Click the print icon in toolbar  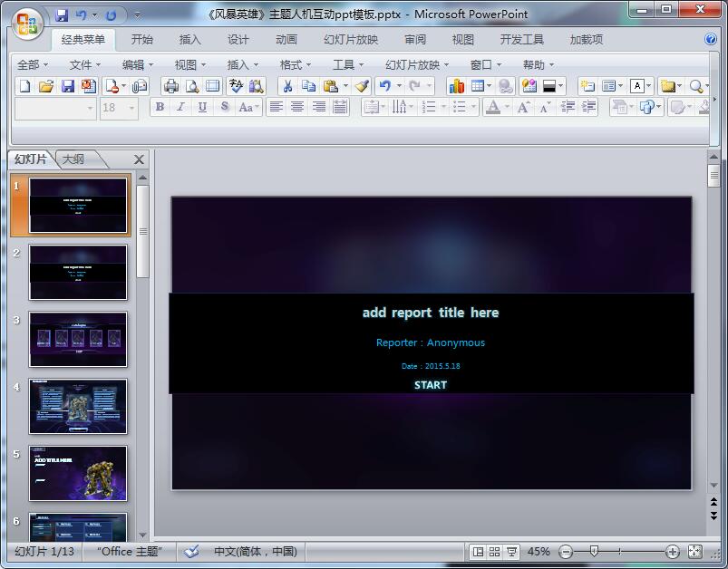pyautogui.click(x=170, y=86)
